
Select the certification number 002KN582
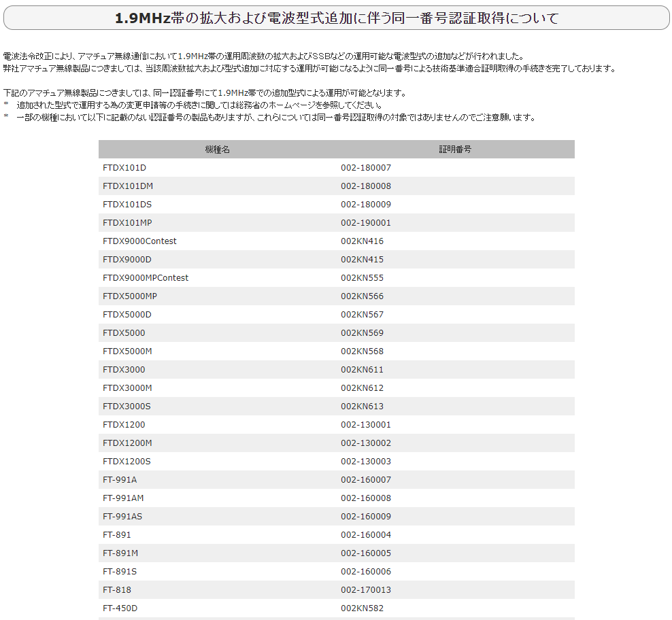(362, 609)
